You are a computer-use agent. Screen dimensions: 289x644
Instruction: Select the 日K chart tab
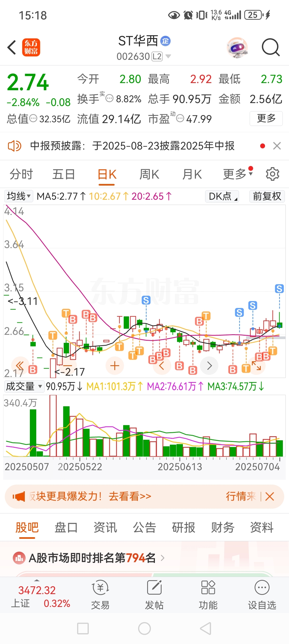107,175
